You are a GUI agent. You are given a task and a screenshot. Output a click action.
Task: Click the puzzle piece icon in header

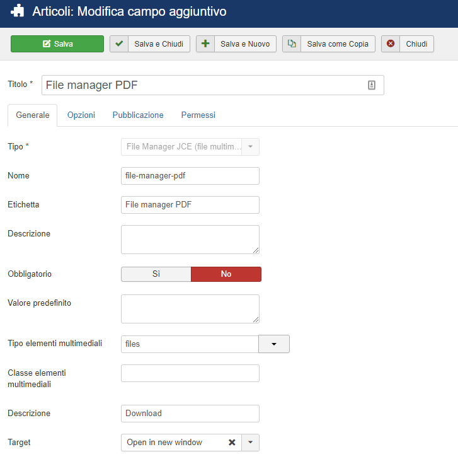[17, 11]
